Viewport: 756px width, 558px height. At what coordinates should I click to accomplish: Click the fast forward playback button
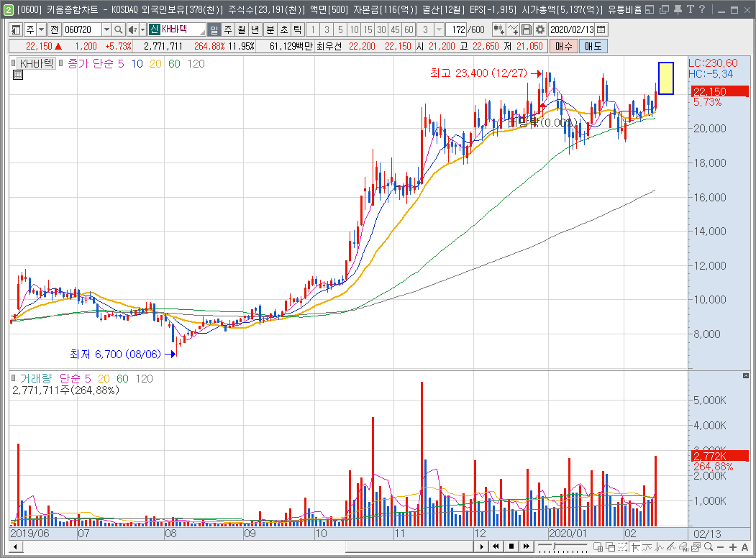pyautogui.click(x=526, y=546)
